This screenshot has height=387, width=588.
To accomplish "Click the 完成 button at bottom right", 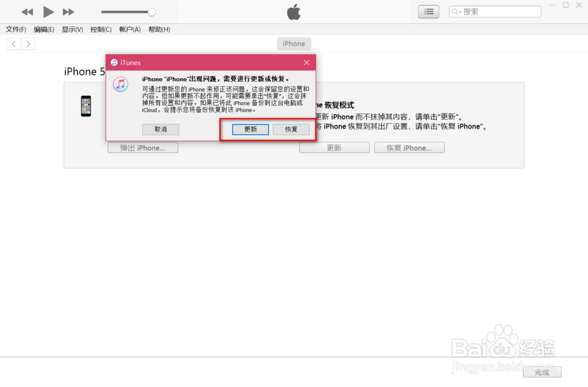I will pyautogui.click(x=542, y=372).
